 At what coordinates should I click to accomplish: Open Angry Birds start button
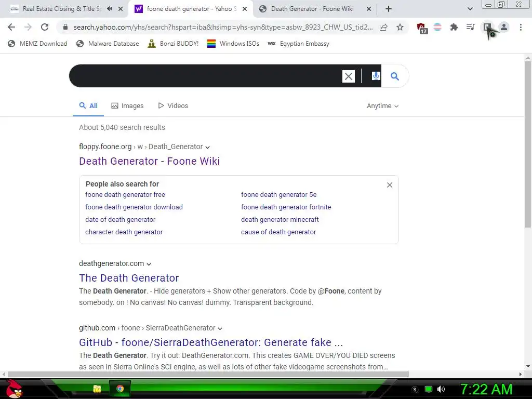click(14, 389)
